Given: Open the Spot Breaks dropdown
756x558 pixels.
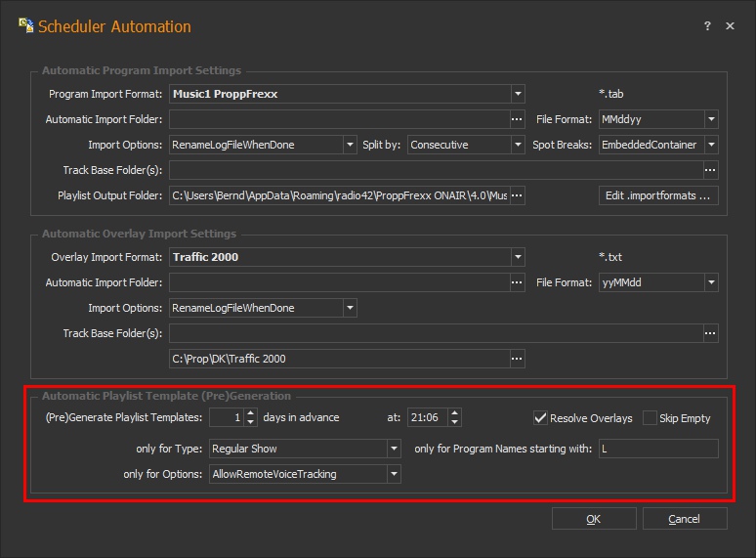Looking at the screenshot, I should [711, 145].
